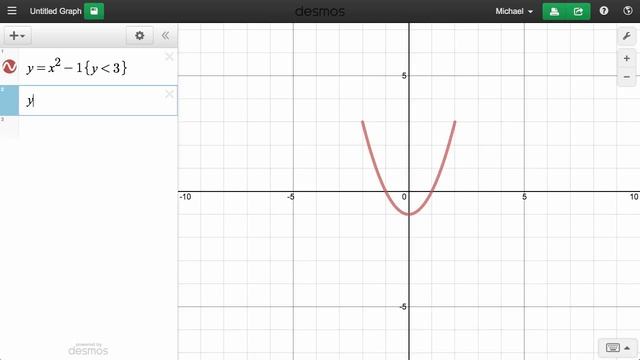Screen dimensions: 640x360
Task: Click the red parabola curve
Action: click(x=409, y=213)
